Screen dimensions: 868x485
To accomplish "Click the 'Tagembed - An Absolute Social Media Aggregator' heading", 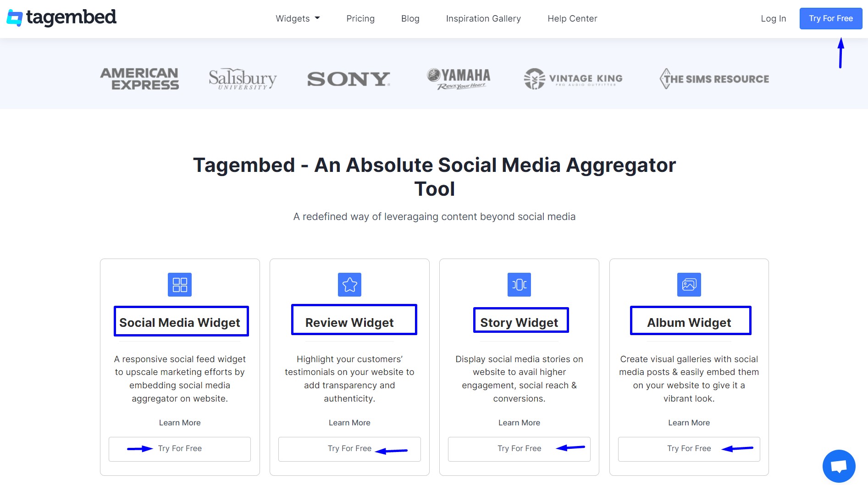I will (x=434, y=177).
